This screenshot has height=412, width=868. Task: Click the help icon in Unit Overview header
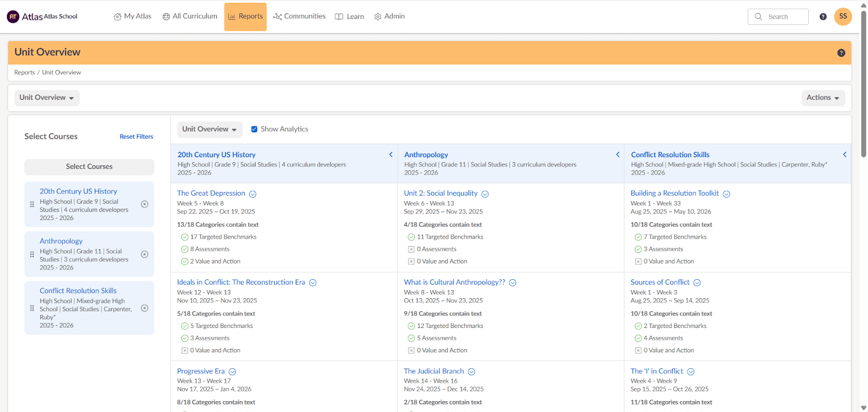point(841,53)
